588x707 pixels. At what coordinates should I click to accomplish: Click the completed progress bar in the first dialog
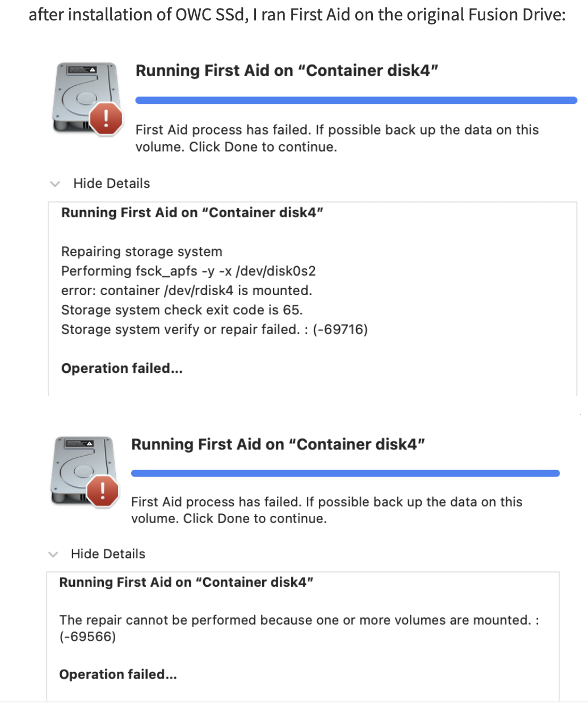[x=356, y=100]
